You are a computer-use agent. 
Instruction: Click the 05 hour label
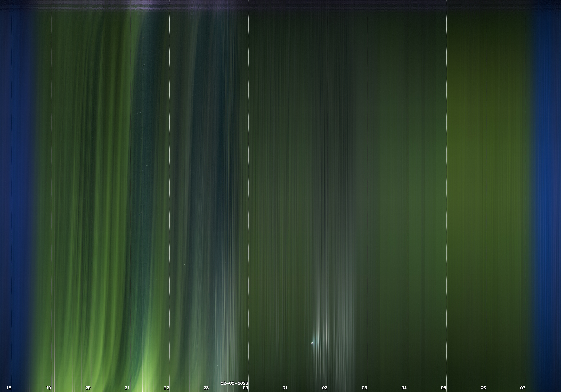pyautogui.click(x=444, y=388)
